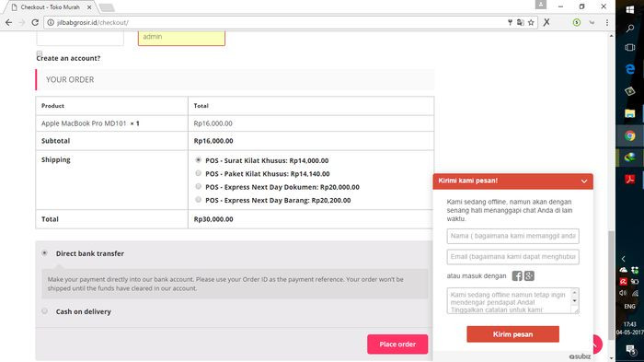644x362 pixels.
Task: Tick the Create an account checkbox
Action: (40, 53)
